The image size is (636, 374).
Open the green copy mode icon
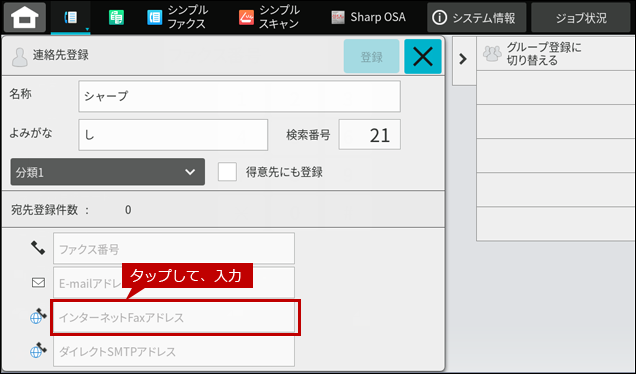[x=116, y=17]
